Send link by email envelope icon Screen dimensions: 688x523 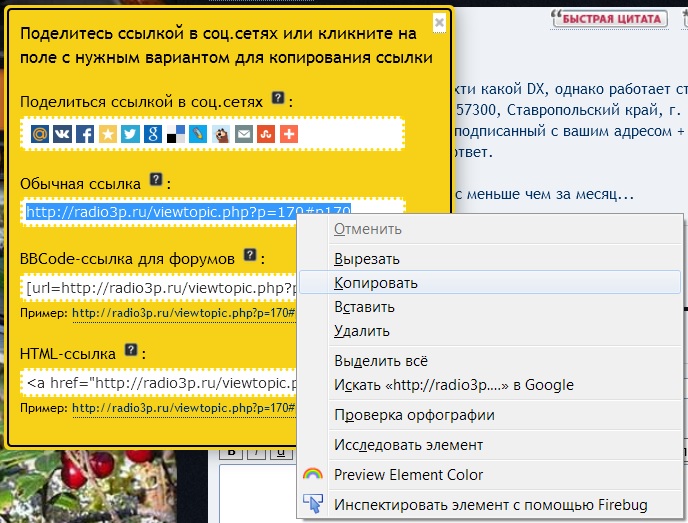coord(243,133)
